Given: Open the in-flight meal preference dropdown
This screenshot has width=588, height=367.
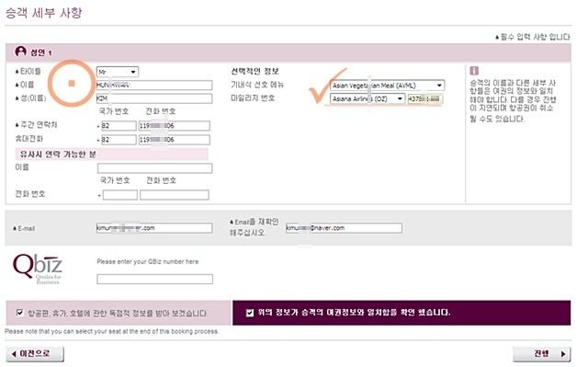Looking at the screenshot, I should click(x=387, y=86).
